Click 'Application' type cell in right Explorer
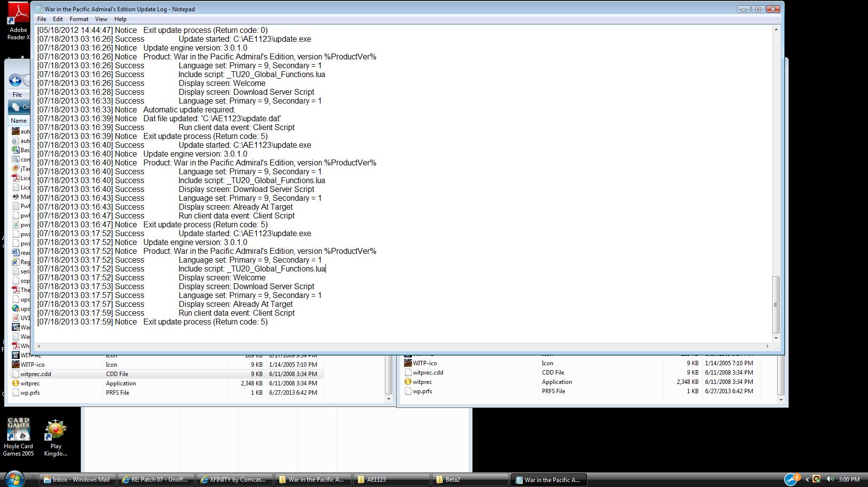This screenshot has width=868, height=487. click(x=557, y=381)
